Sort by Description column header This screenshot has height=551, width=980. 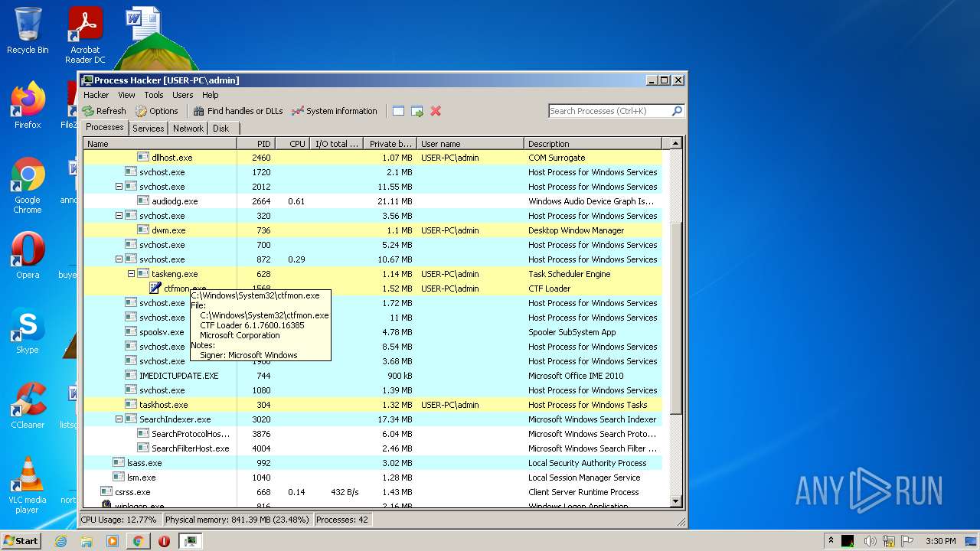coord(593,143)
